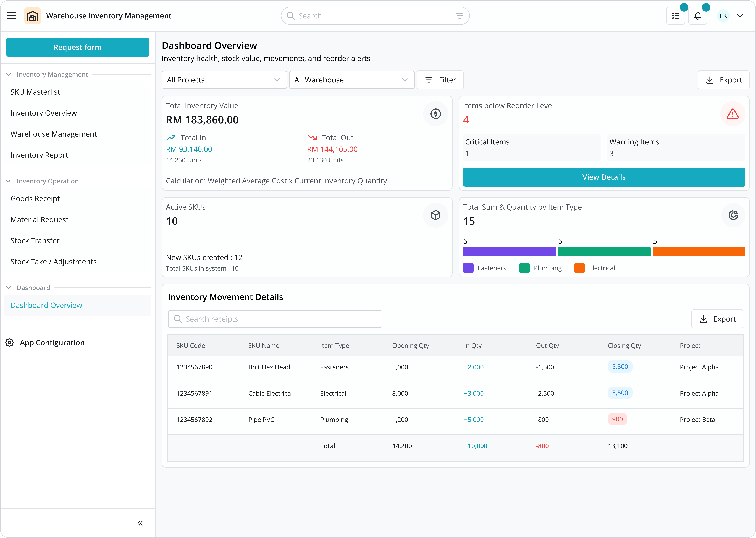Open the All Warehouse dropdown
This screenshot has width=756, height=538.
351,80
